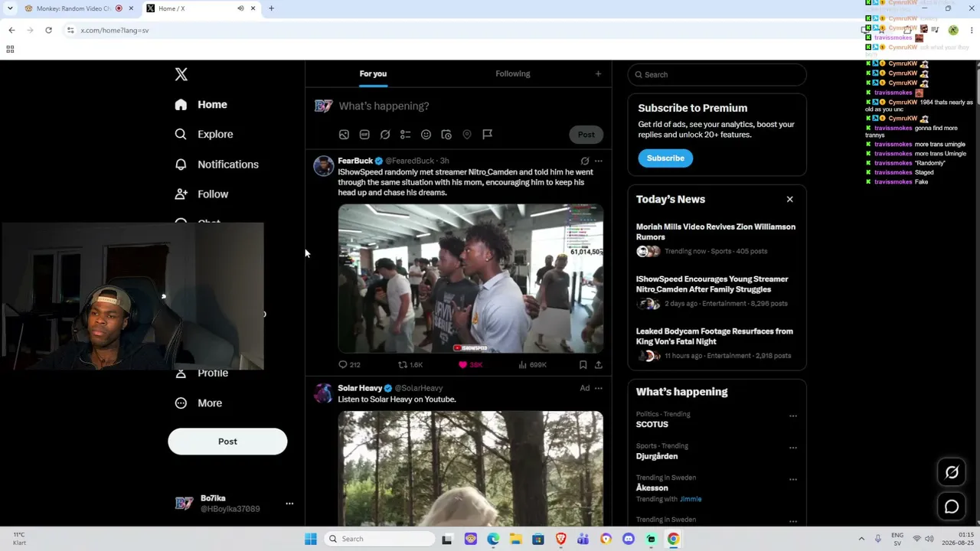Screen dimensions: 980x551
Task: Click the X logo in the sidebar
Action: point(181,74)
